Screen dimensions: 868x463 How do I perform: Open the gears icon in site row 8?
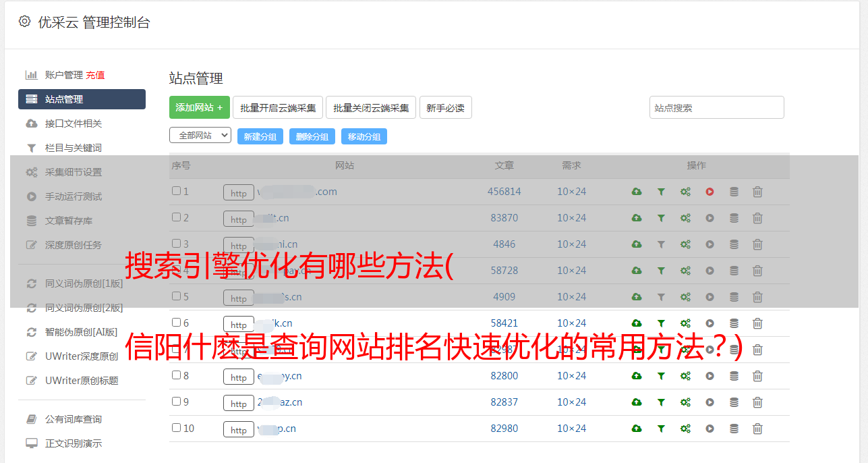685,376
